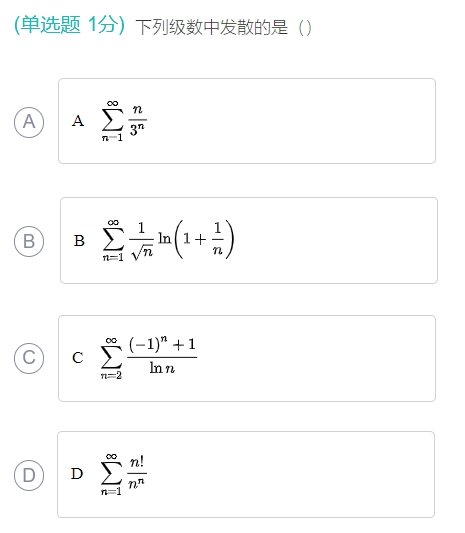This screenshot has width=465, height=533.
Task: Choose the circled C option
Action: tap(29, 358)
